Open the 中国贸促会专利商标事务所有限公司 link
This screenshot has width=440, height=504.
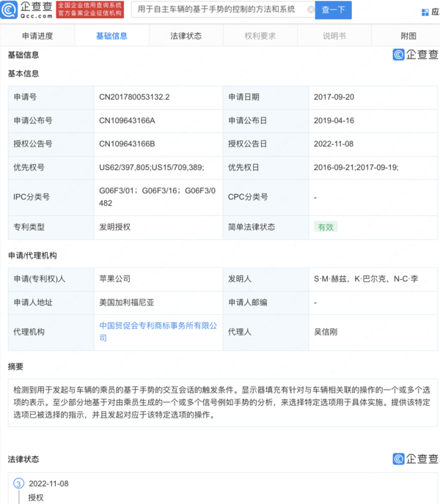pyautogui.click(x=158, y=332)
